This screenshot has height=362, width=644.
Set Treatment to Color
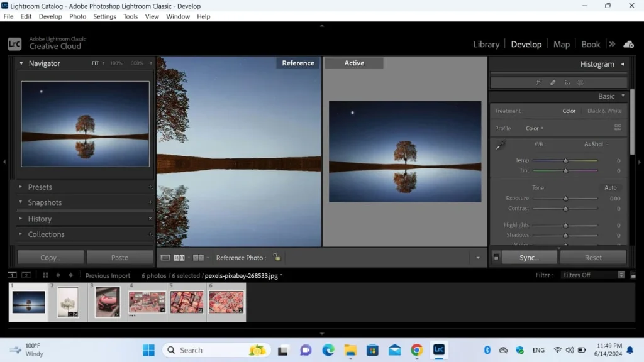tap(569, 111)
